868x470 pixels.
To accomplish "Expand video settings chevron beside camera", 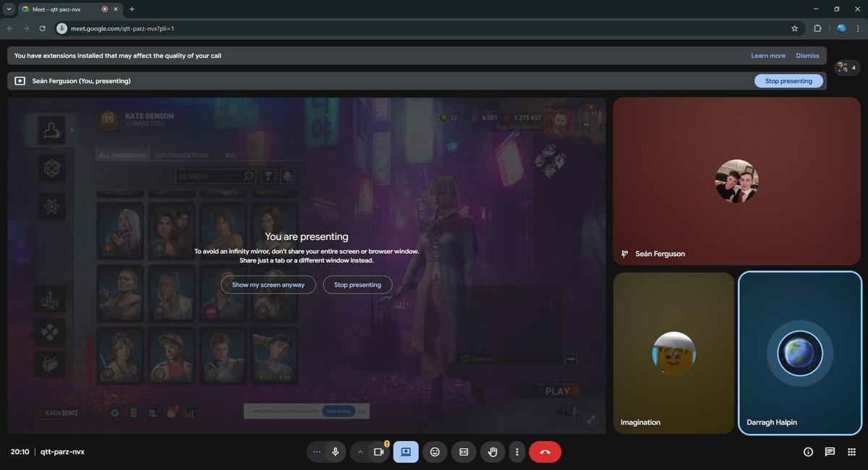I will point(360,452).
